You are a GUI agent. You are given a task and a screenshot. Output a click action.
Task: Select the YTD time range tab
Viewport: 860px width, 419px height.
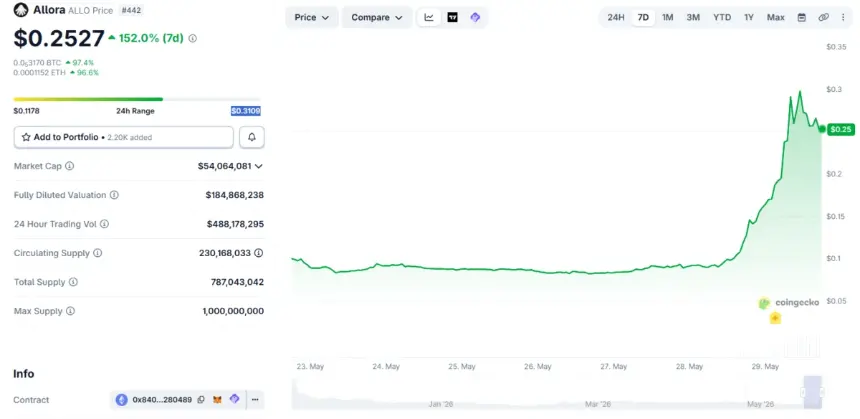[722, 18]
